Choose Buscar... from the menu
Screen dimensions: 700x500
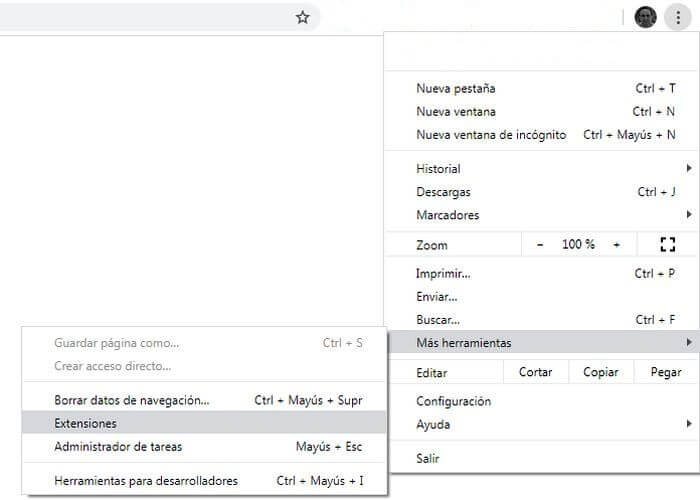(542, 320)
